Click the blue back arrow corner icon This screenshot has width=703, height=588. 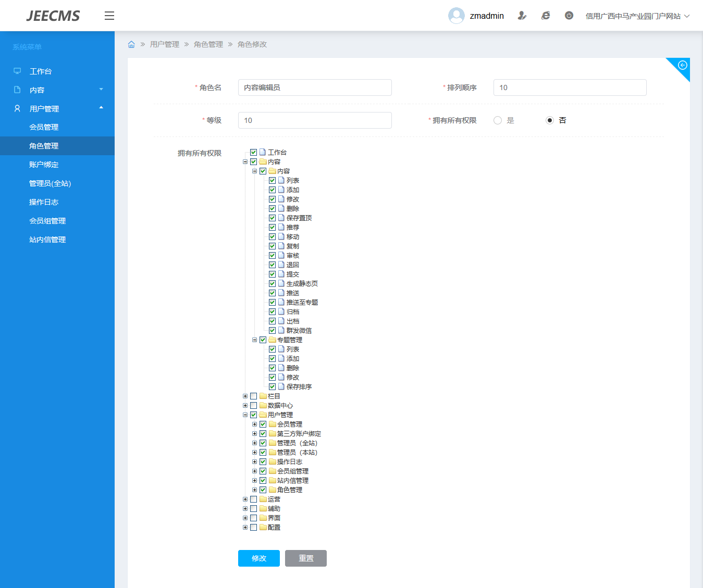click(x=682, y=65)
